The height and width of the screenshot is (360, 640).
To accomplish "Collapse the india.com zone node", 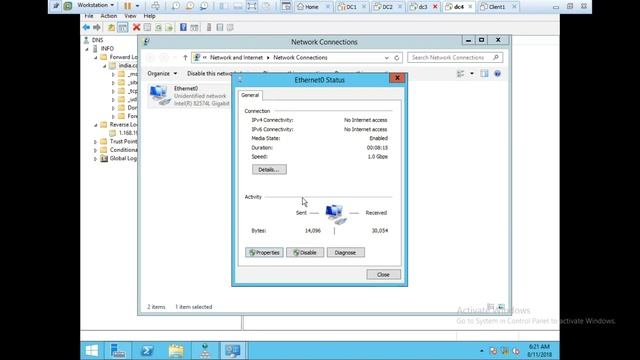I will pos(104,66).
